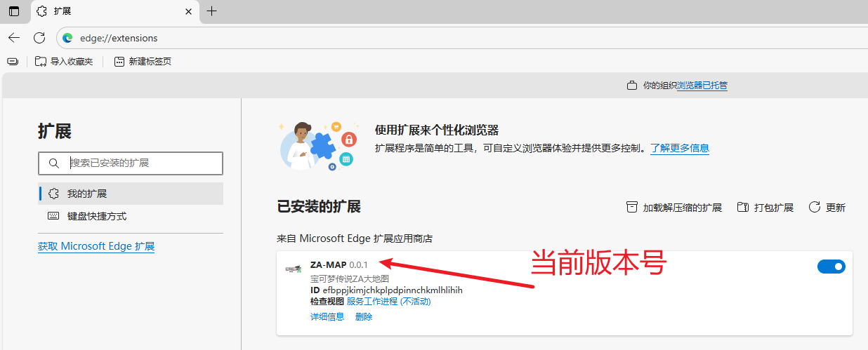Click the tab actions icon in title bar
The height and width of the screenshot is (350, 868).
coord(14,11)
